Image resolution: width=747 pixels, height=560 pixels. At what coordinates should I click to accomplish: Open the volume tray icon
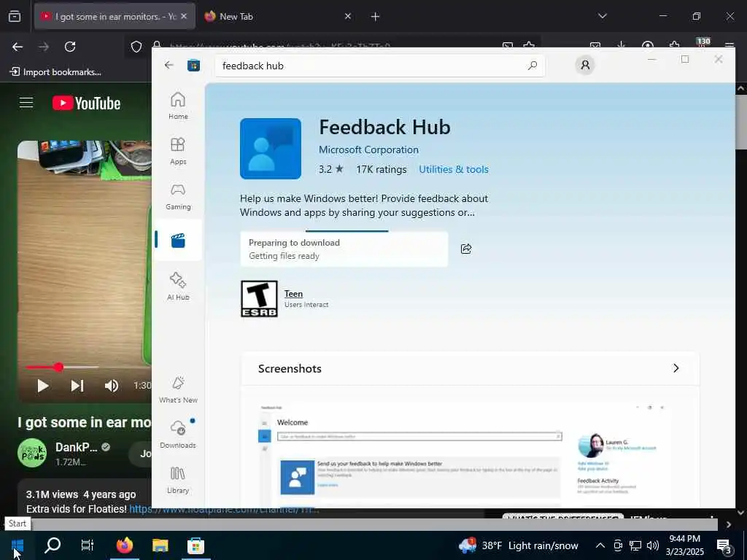(x=653, y=545)
